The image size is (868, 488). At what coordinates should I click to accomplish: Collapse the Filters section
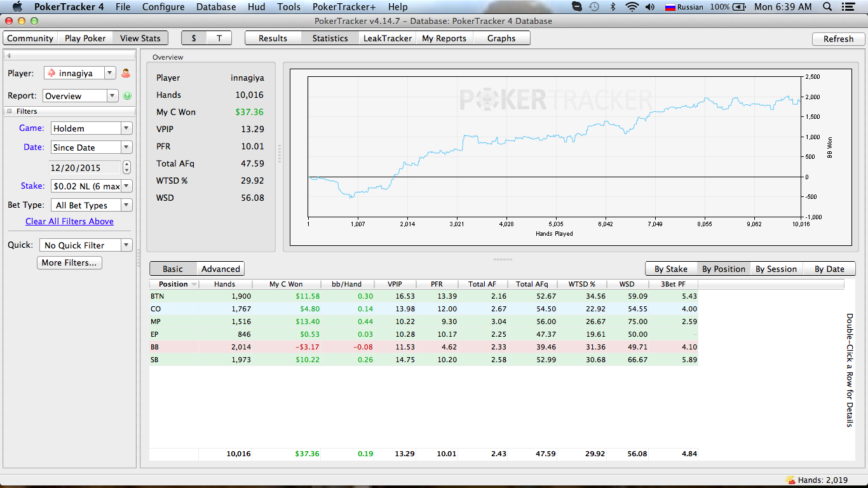(x=9, y=111)
